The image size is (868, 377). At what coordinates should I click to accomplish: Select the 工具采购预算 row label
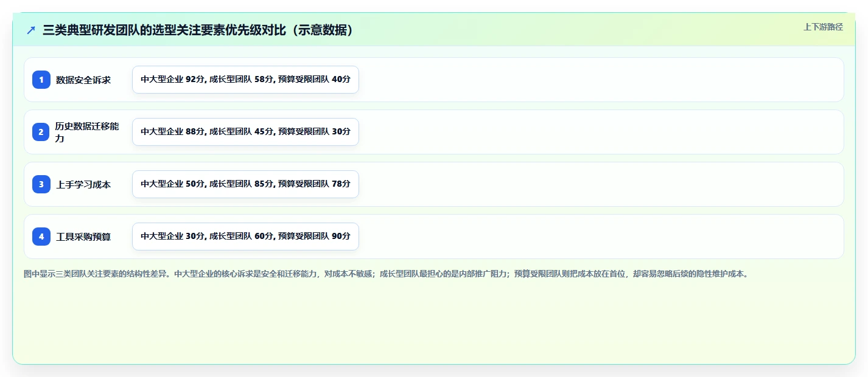click(83, 237)
